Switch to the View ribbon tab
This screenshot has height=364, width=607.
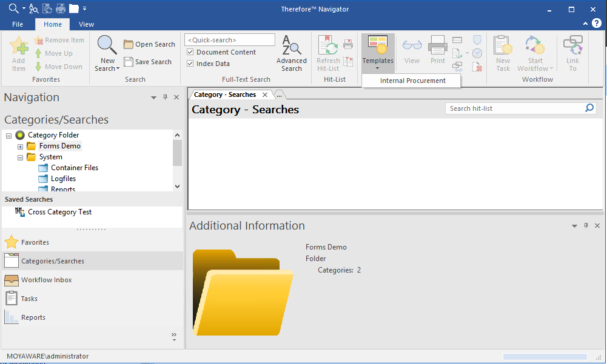point(86,24)
